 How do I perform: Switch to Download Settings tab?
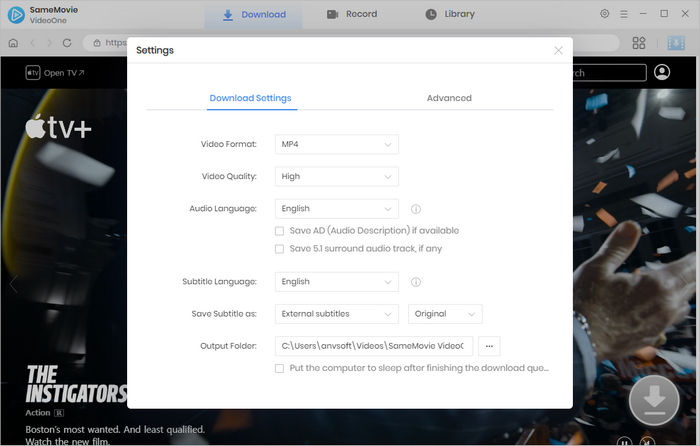250,98
